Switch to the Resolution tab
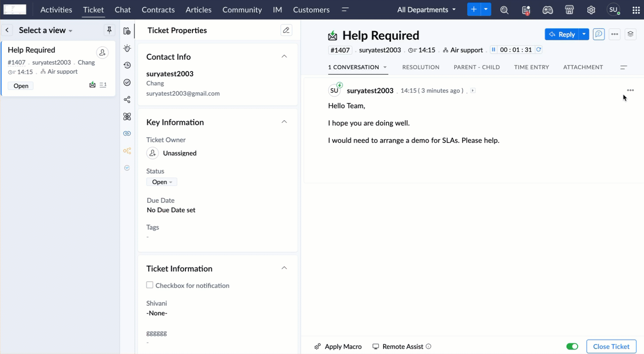 pyautogui.click(x=421, y=67)
